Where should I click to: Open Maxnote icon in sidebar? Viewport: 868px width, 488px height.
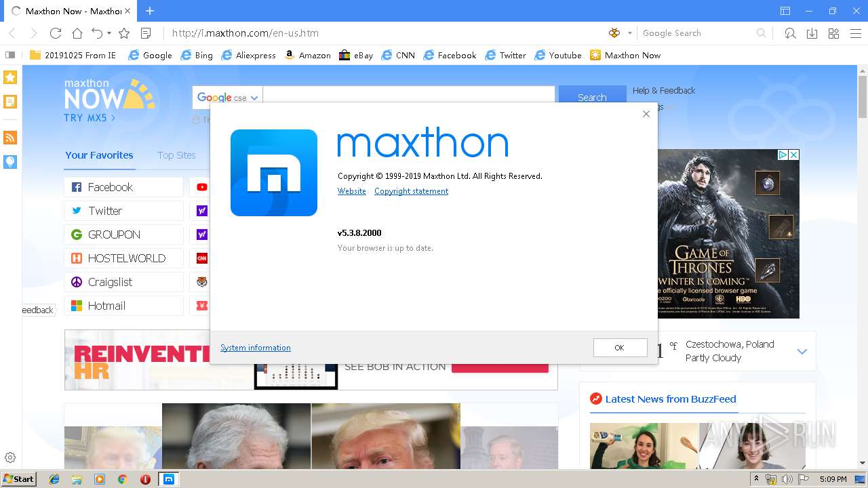coord(10,102)
